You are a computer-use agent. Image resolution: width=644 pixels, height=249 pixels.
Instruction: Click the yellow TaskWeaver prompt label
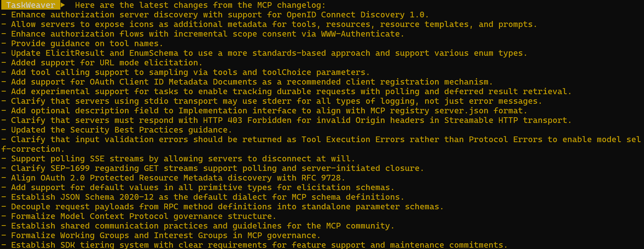tap(31, 5)
